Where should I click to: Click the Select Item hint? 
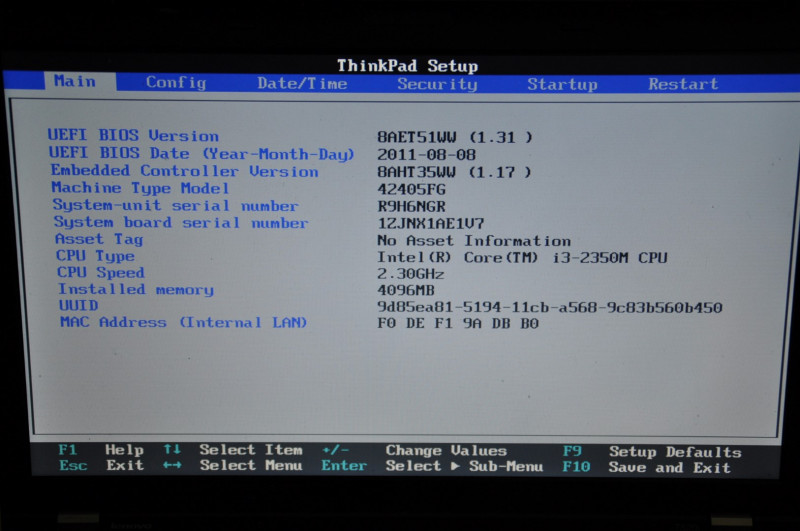click(x=251, y=450)
